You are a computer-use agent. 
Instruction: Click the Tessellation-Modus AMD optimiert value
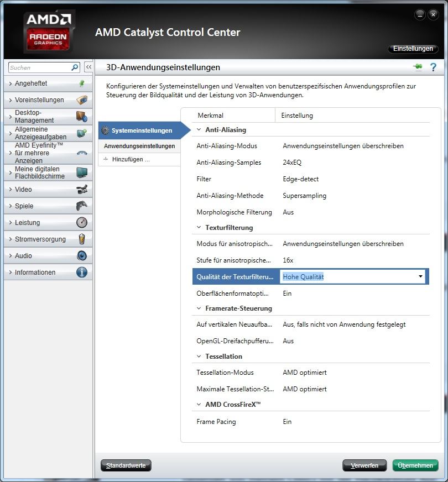point(305,372)
